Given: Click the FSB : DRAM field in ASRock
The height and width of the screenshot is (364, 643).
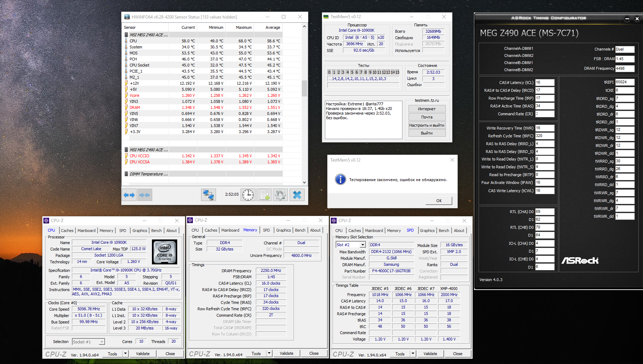Looking at the screenshot, I should (625, 59).
